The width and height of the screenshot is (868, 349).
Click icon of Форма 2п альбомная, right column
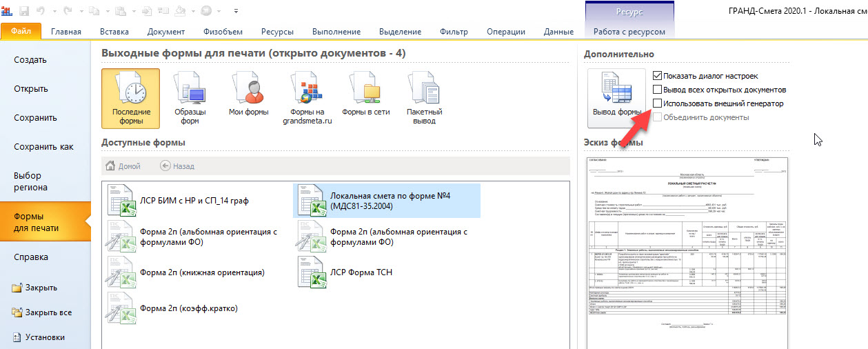[x=311, y=237]
